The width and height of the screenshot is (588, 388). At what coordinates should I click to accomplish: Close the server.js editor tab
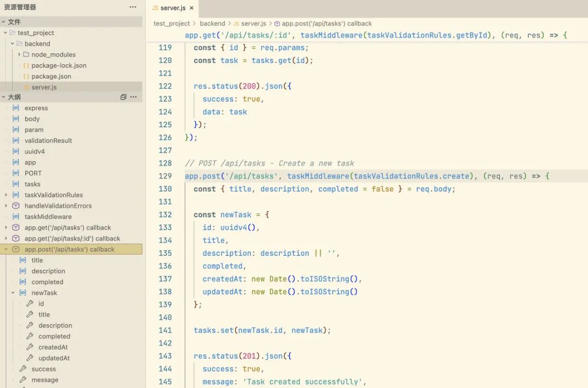pos(192,8)
